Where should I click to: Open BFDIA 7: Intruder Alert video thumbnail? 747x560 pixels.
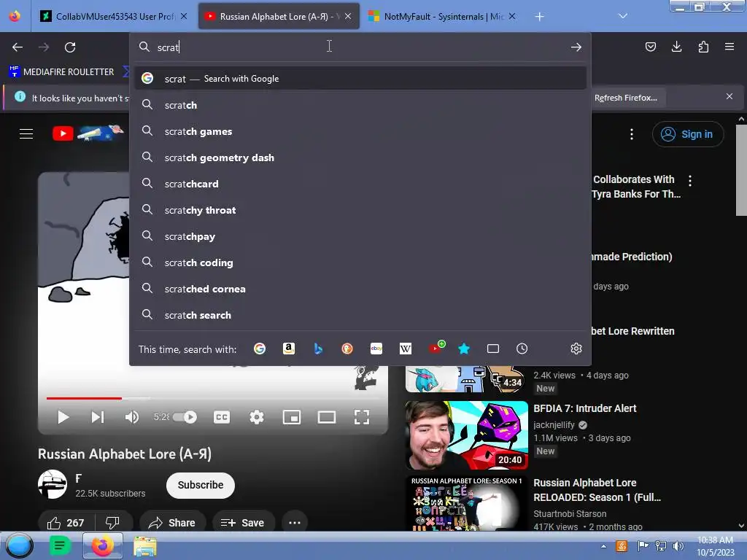point(466,435)
